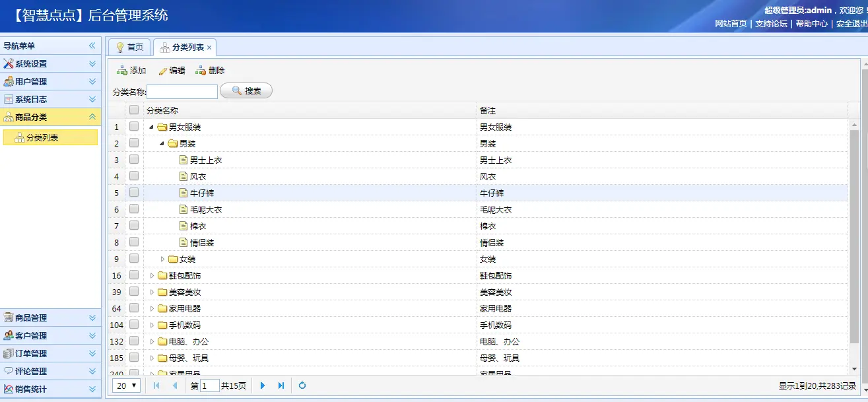
Task: Go to first page with pager icon
Action: [156, 385]
